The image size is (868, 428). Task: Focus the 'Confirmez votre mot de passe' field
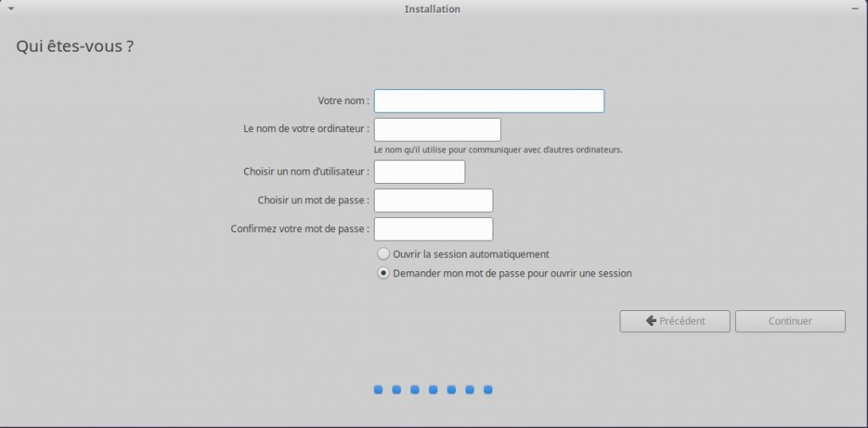click(433, 229)
